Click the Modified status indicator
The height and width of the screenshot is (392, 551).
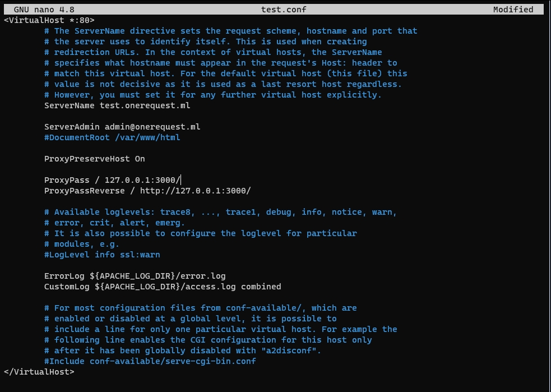[x=513, y=10]
